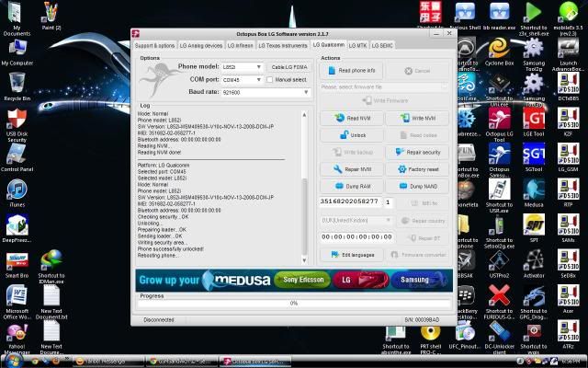This screenshot has width=588, height=368.
Task: Switch to the LG MTK tab
Action: pyautogui.click(x=357, y=45)
